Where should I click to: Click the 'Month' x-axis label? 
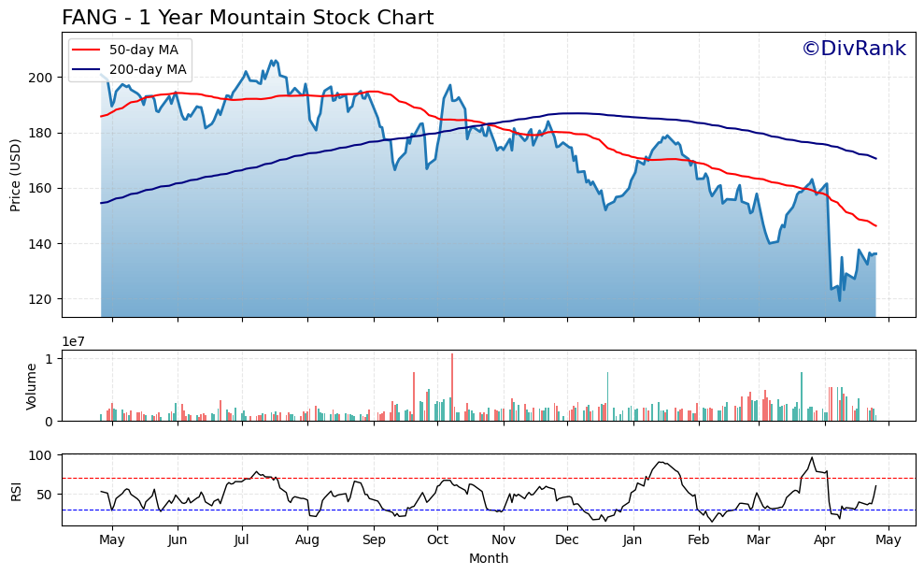[489, 558]
